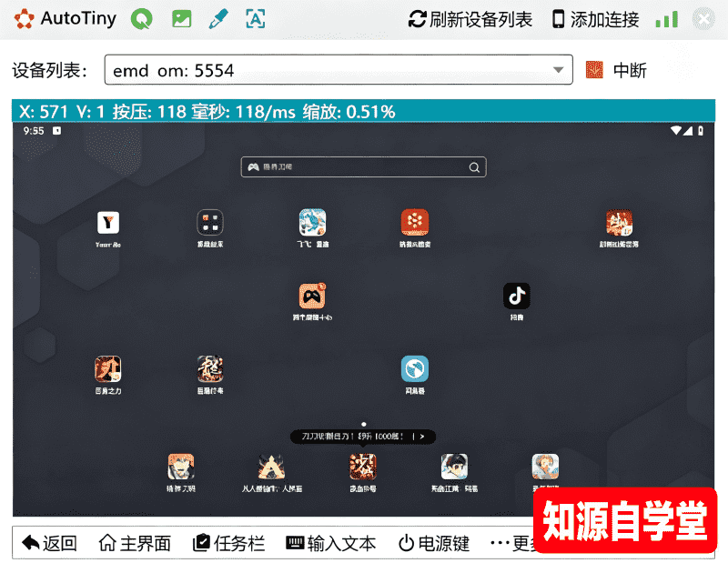Open the dock game with black-haired character
Viewport: 728px width, 563px height.
click(x=454, y=467)
